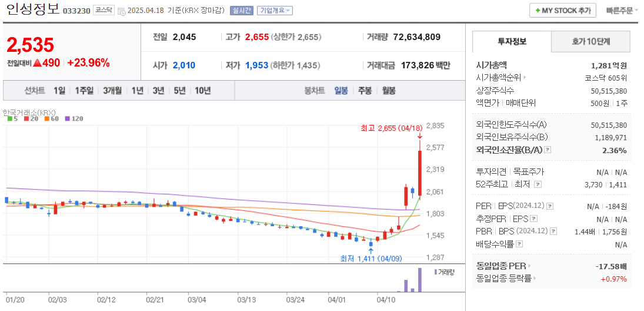Click the arrow next to 시가총액순위
The image size is (644, 311).
pos(525,77)
